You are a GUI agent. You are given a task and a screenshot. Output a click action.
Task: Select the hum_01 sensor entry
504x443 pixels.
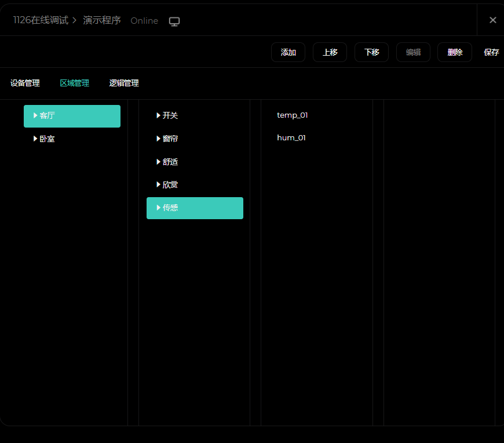[291, 138]
